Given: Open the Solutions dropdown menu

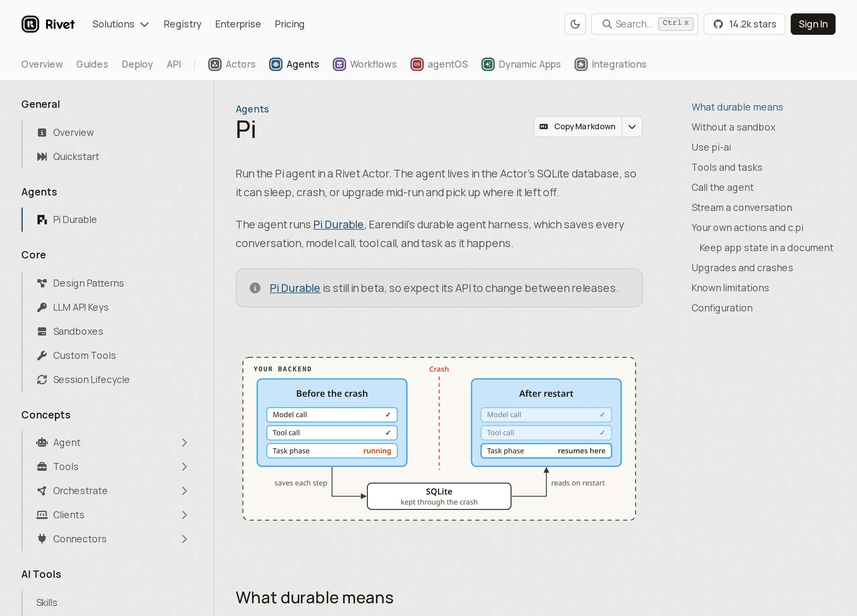Looking at the screenshot, I should (x=121, y=24).
